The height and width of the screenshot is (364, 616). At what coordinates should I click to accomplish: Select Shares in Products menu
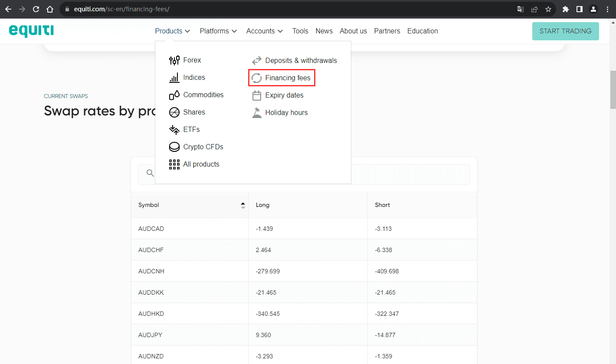click(x=194, y=112)
